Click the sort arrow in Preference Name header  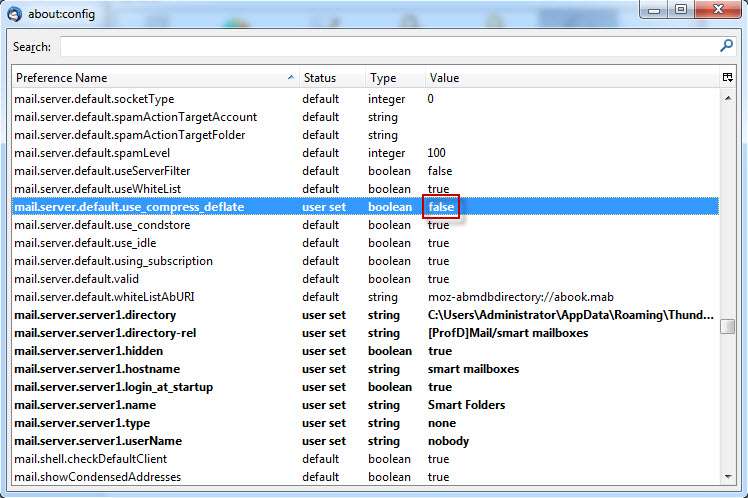291,78
